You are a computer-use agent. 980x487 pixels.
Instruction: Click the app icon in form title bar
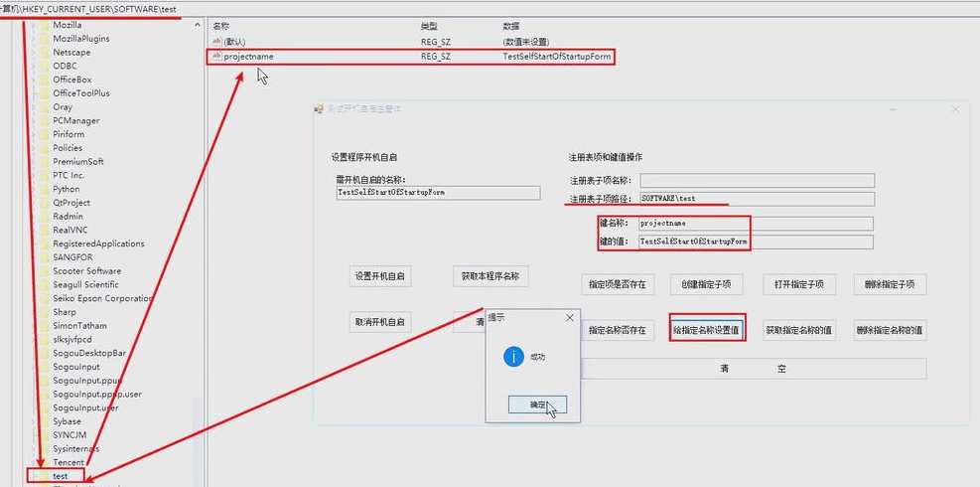point(319,109)
